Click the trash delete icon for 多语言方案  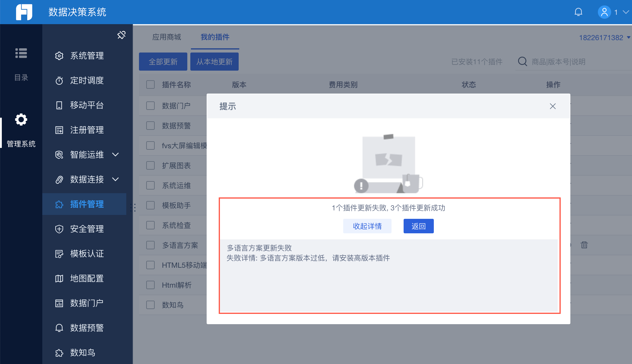click(x=584, y=245)
